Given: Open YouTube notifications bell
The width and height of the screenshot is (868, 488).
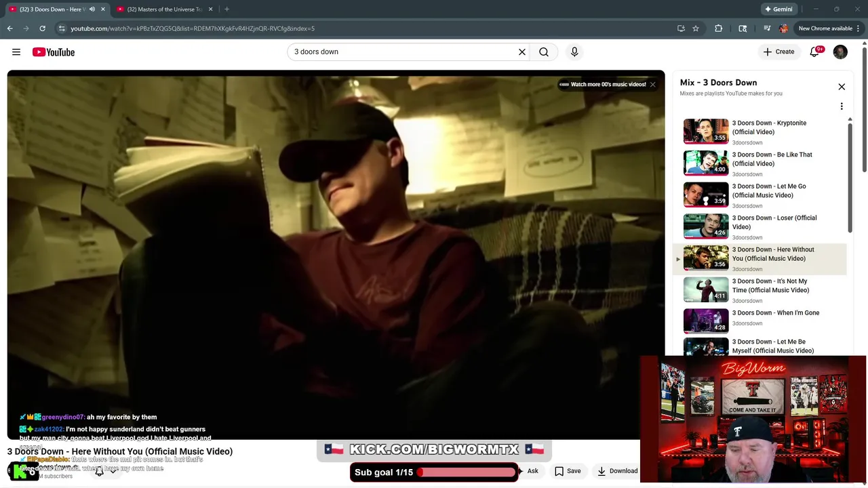Looking at the screenshot, I should (814, 52).
